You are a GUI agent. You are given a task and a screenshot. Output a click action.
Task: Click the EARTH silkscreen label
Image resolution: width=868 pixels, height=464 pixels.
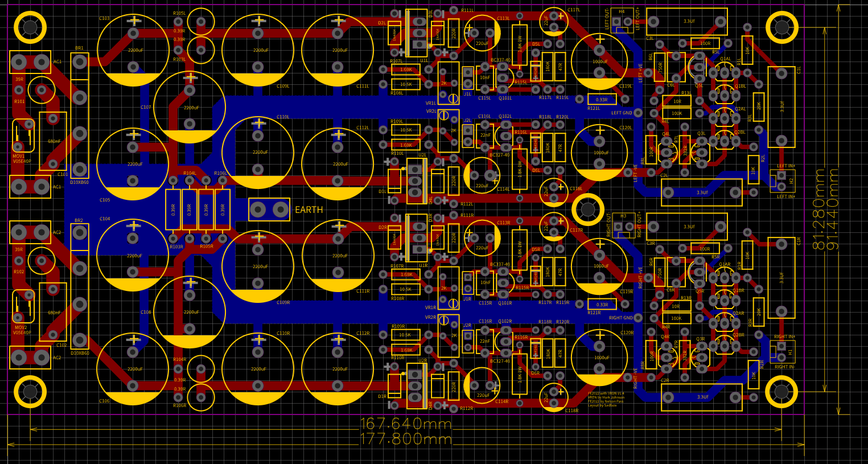click(309, 210)
